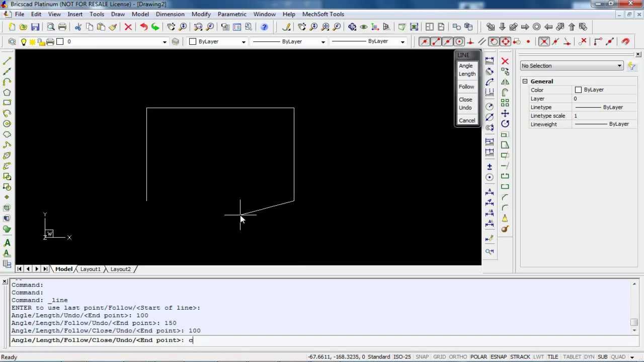644x362 pixels.
Task: Select the Text tool letter A
Action: tap(7, 243)
